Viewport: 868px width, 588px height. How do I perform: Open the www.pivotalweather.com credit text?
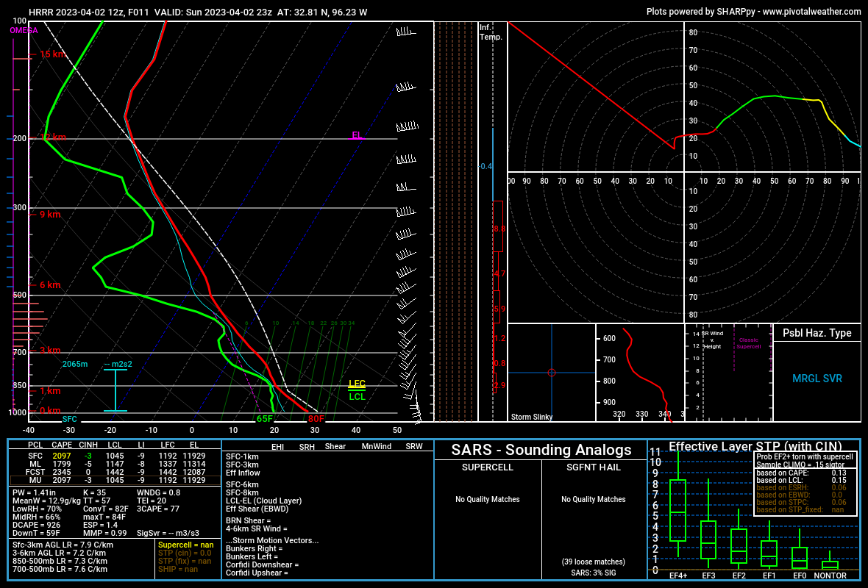[811, 11]
